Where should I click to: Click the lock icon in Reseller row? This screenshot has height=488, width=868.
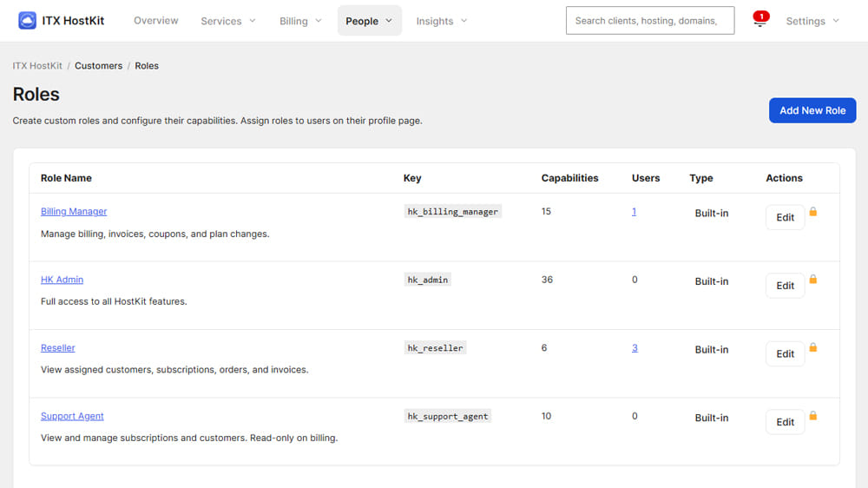click(812, 347)
